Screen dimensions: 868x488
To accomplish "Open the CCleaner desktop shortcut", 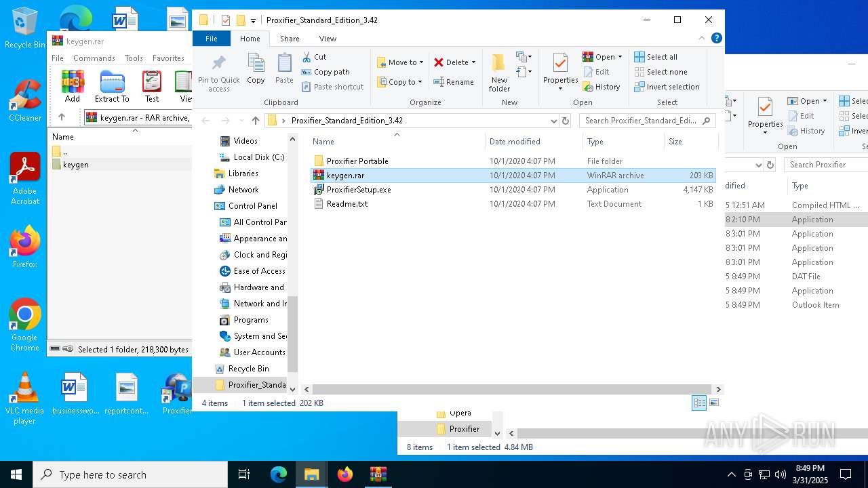I will (x=25, y=100).
